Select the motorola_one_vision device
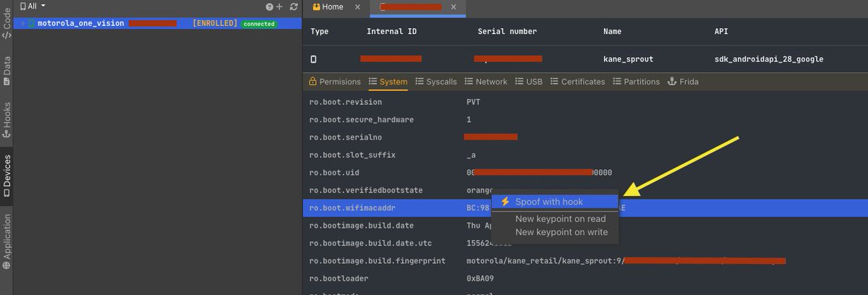Screen dimensions: 868x295 point(158,24)
